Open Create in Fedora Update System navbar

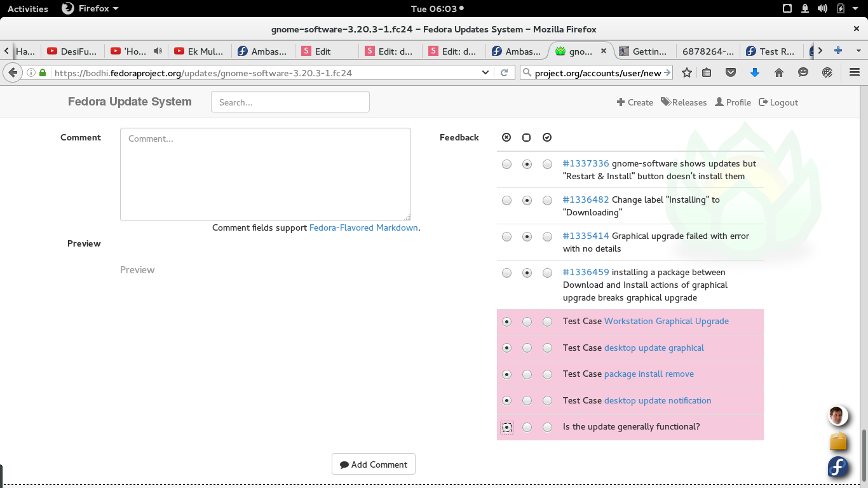point(635,102)
